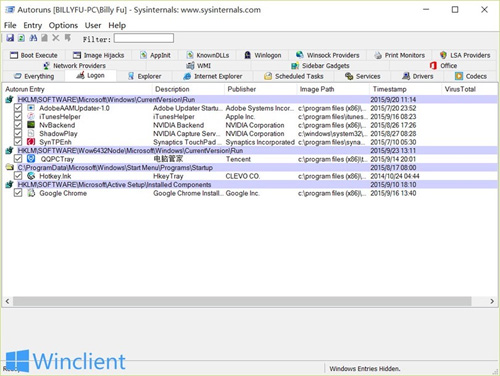Click the horizontal scrollbar right arrow
500x376 pixels.
(x=492, y=301)
